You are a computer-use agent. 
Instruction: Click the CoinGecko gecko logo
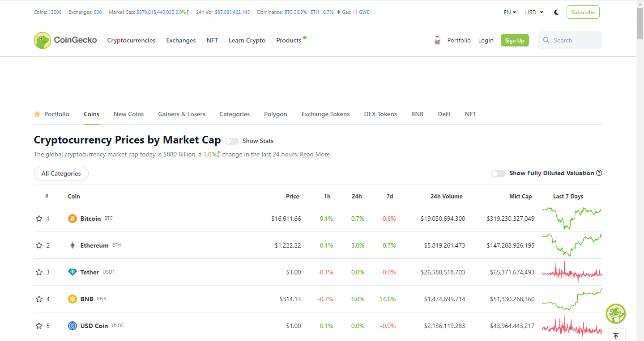pyautogui.click(x=65, y=40)
